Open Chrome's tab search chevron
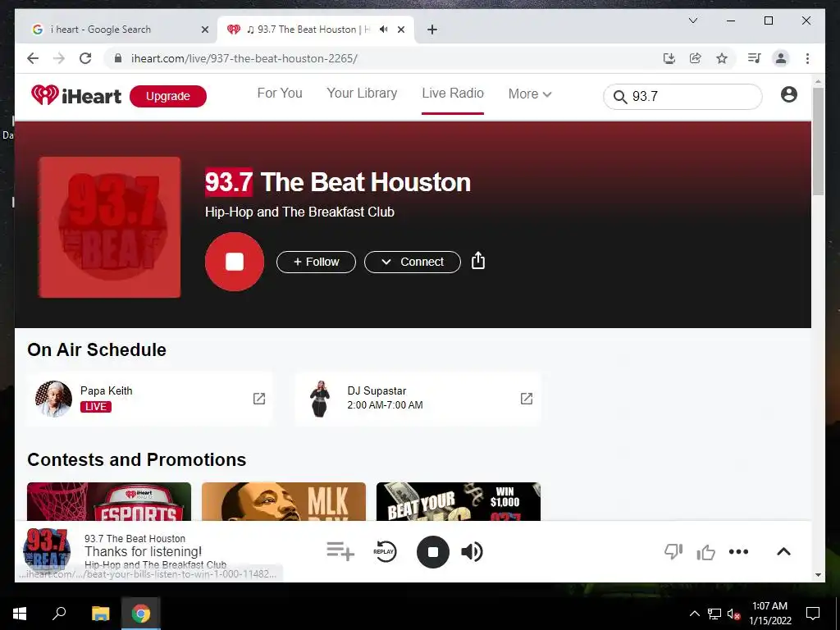Image resolution: width=840 pixels, height=630 pixels. pyautogui.click(x=692, y=21)
